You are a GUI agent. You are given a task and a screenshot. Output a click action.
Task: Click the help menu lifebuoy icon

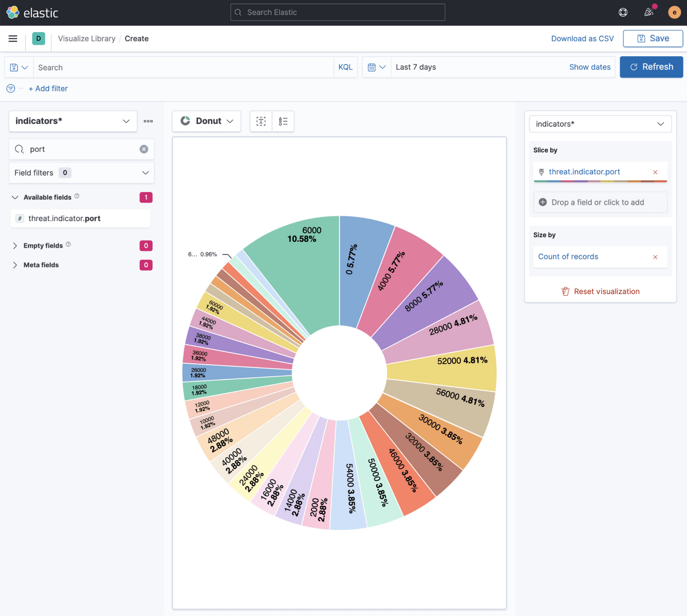pyautogui.click(x=623, y=12)
